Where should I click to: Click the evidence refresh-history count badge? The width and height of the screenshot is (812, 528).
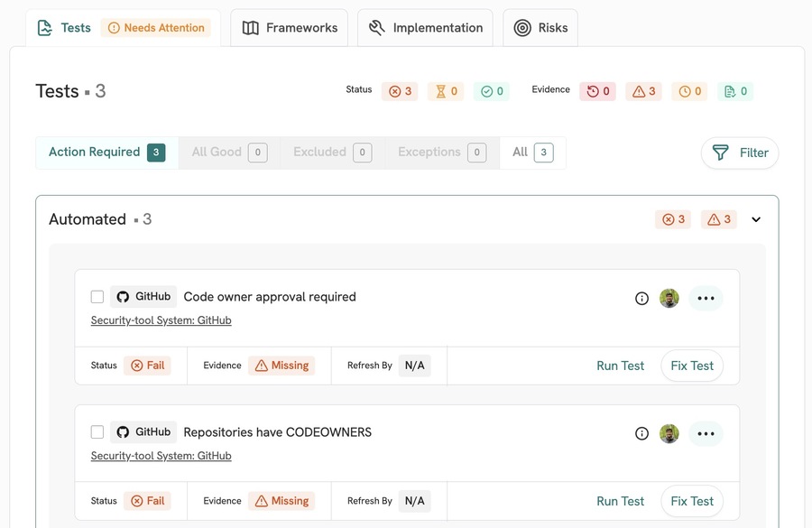pos(597,91)
